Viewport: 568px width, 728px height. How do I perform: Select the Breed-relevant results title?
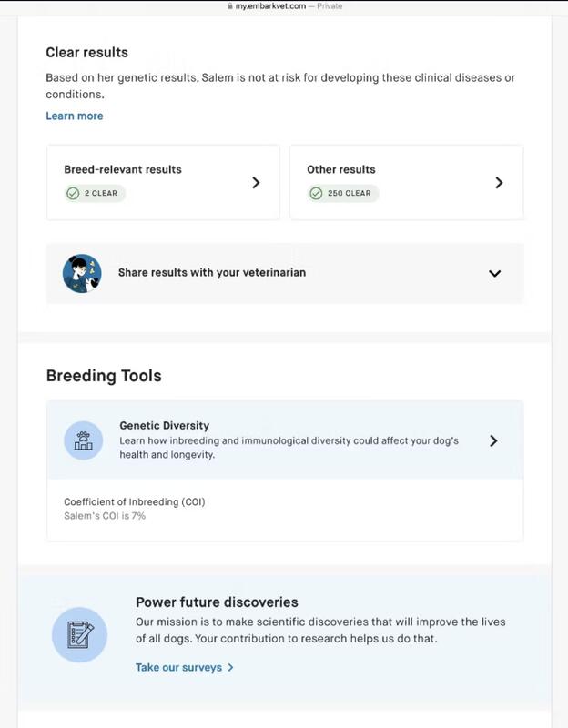123,169
